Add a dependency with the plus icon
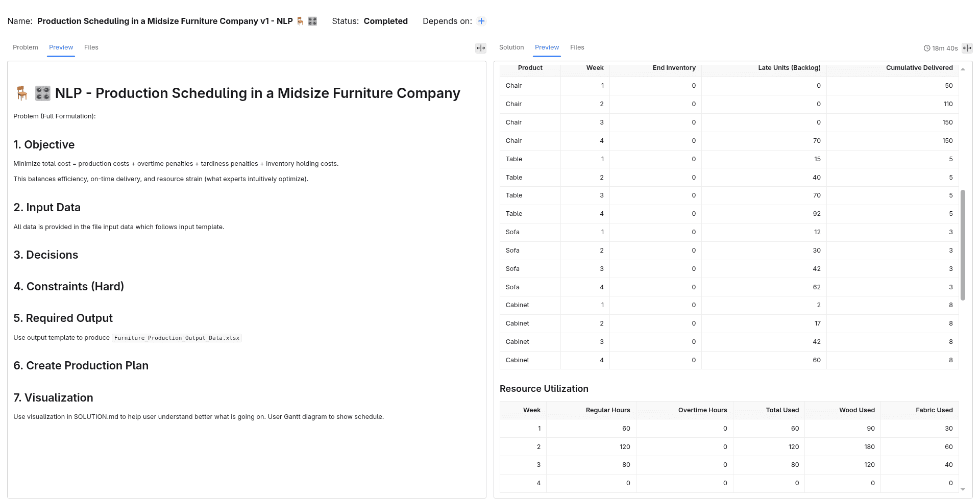The image size is (980, 499). point(481,21)
